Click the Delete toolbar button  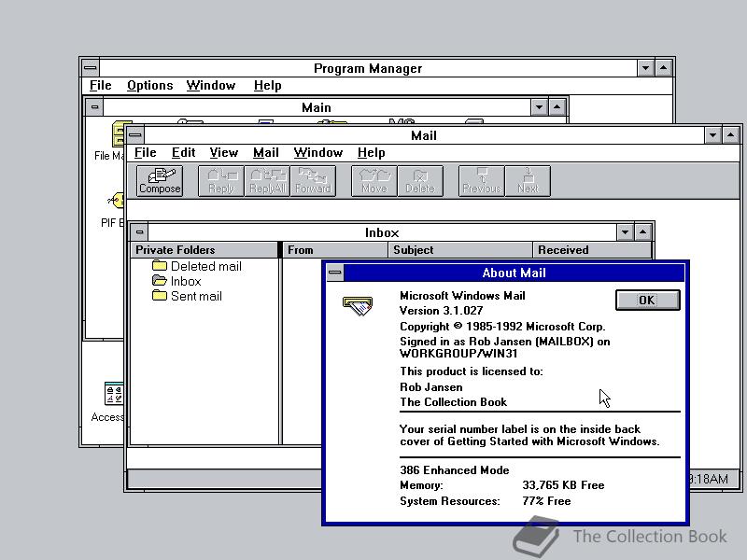(x=420, y=181)
